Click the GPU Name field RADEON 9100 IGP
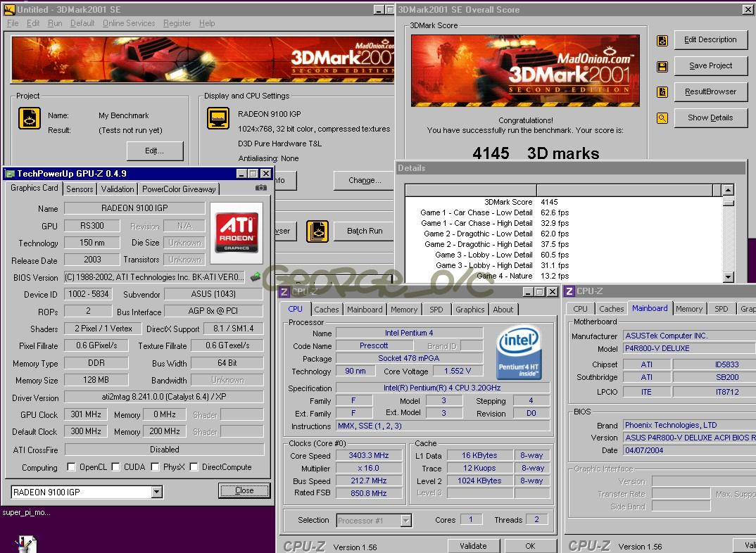Viewport: 756px width, 553px height. point(134,208)
